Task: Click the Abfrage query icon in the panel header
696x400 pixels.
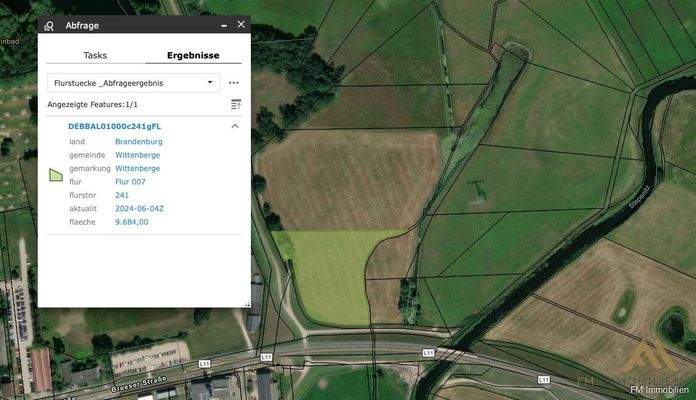Action: tap(49, 25)
